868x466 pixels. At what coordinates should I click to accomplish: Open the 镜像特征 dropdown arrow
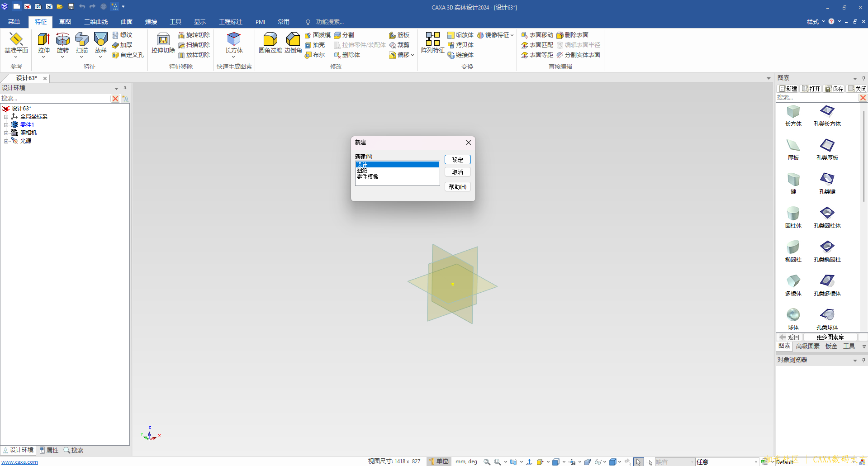(512, 35)
